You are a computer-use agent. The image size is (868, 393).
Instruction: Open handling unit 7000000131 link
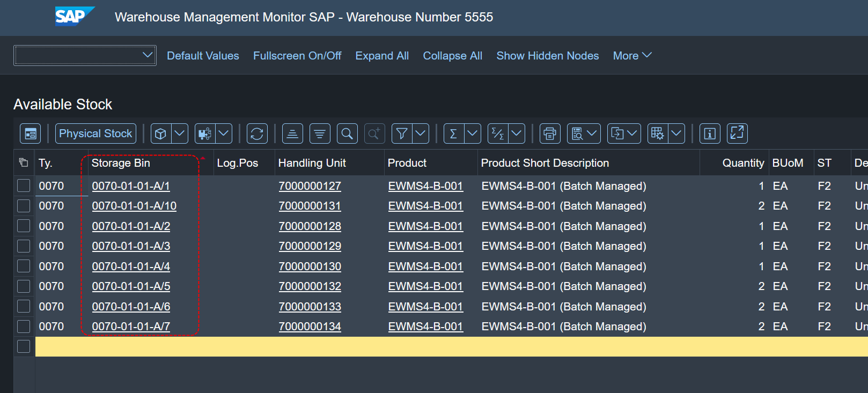[310, 206]
